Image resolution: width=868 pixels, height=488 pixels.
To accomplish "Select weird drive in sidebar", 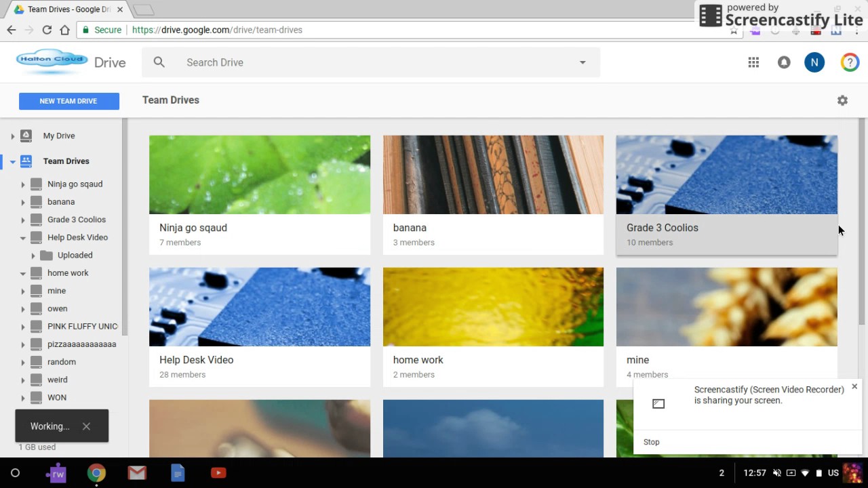I will [x=58, y=380].
